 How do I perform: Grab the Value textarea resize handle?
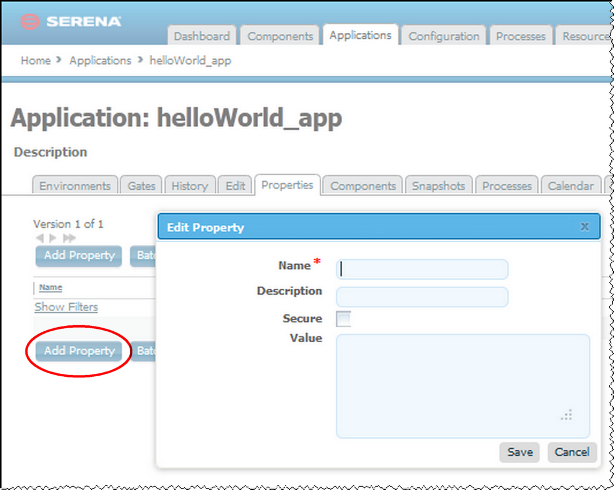tap(566, 415)
